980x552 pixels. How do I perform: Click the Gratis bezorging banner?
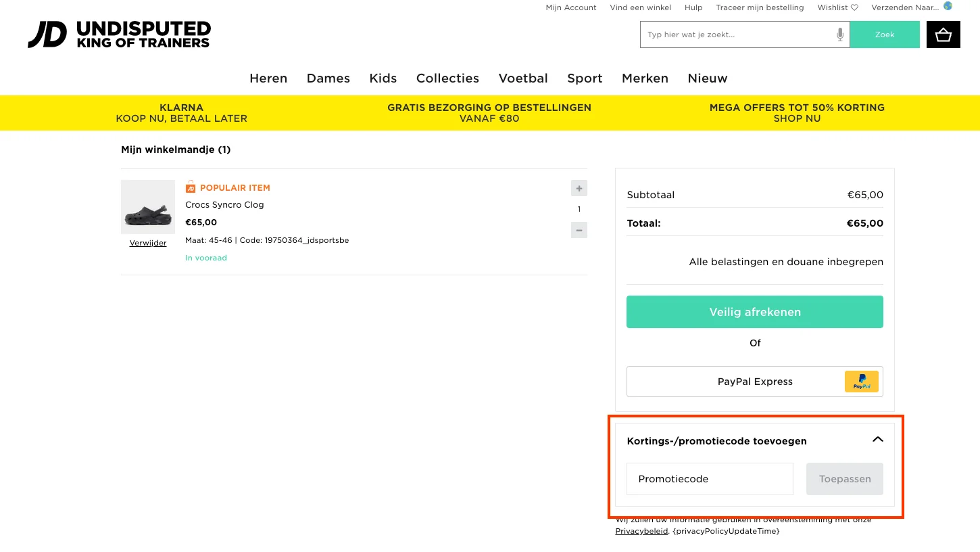(x=489, y=113)
